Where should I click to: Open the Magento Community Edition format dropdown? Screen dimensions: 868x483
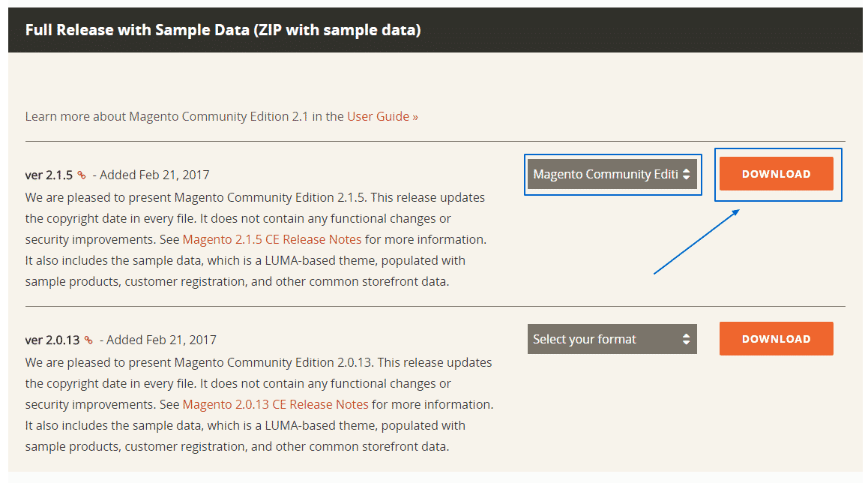(x=612, y=174)
